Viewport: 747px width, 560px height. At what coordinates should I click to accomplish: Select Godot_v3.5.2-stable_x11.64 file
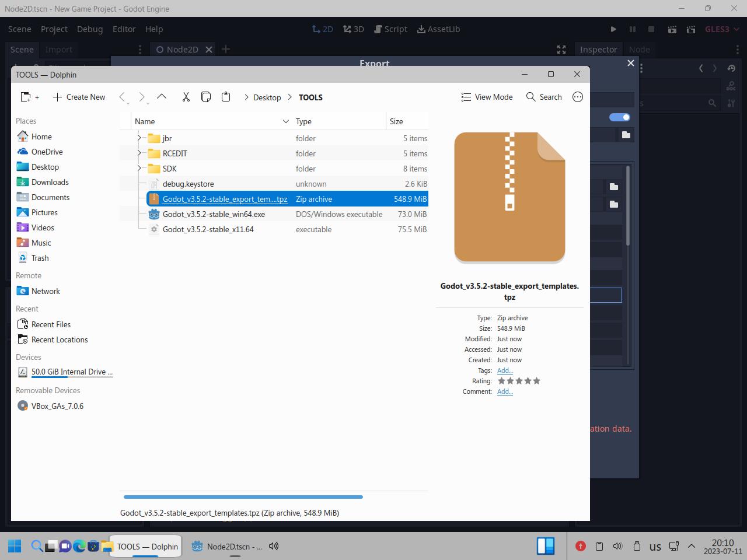[x=208, y=229]
